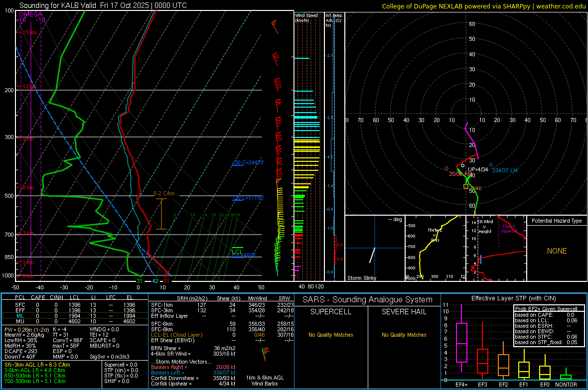Click the white Storm Slinky line
This screenshot has width=588, height=390.
[372, 255]
